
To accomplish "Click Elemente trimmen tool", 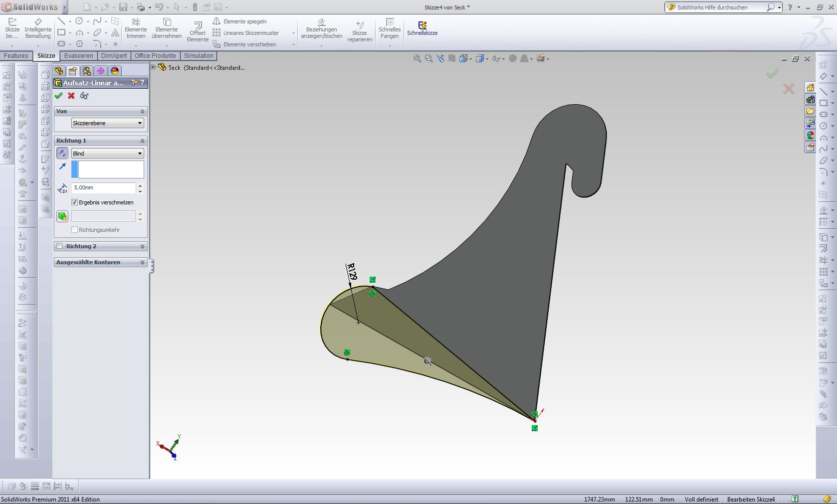I will click(136, 28).
